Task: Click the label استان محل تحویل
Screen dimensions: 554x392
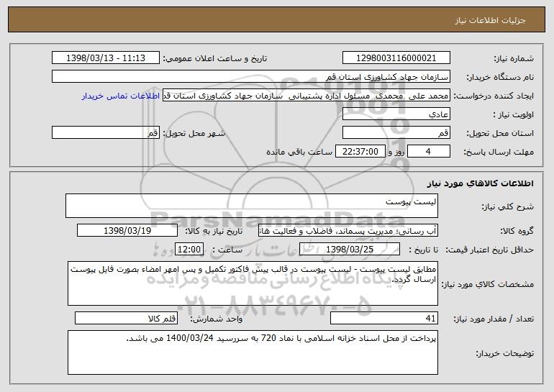Action: 500,134
